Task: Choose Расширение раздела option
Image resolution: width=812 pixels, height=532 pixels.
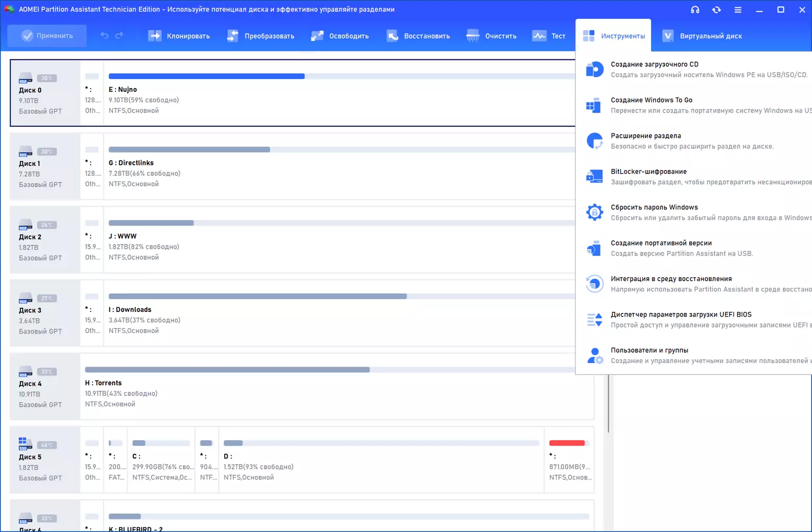Action: tap(694, 141)
